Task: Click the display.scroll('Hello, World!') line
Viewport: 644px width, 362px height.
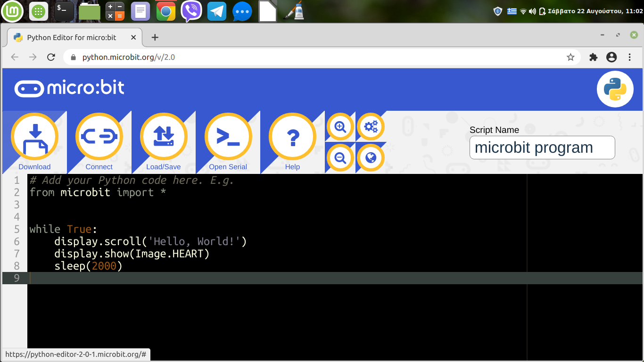Action: pyautogui.click(x=150, y=241)
